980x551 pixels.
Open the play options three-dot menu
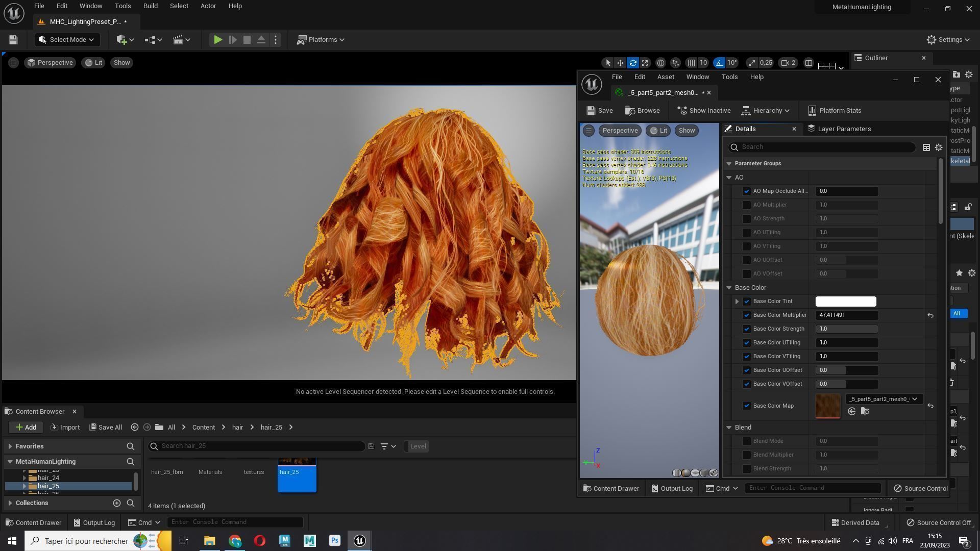pos(276,40)
